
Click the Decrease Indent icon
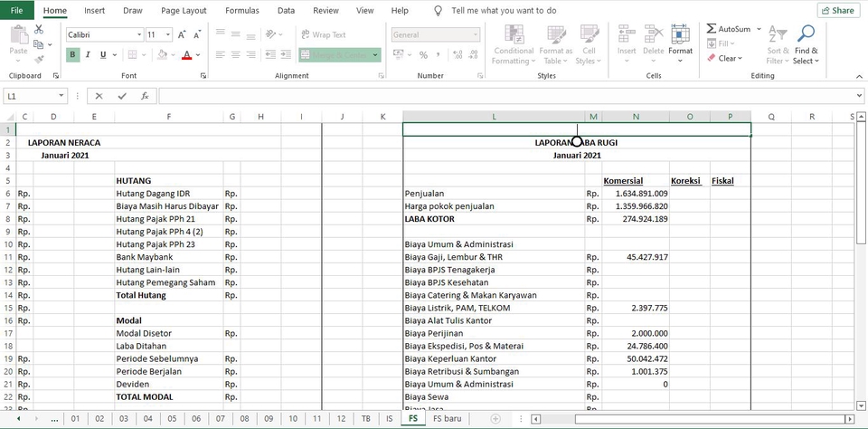tap(270, 54)
